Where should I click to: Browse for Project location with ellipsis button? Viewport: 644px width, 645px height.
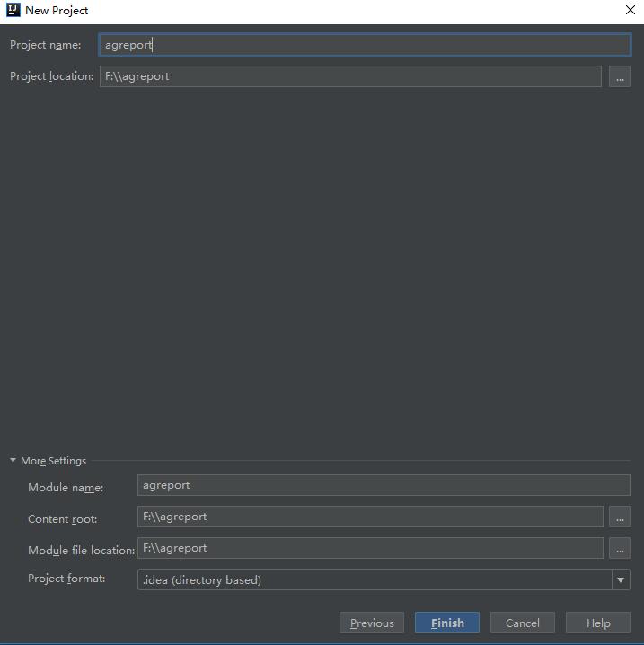pyautogui.click(x=619, y=77)
